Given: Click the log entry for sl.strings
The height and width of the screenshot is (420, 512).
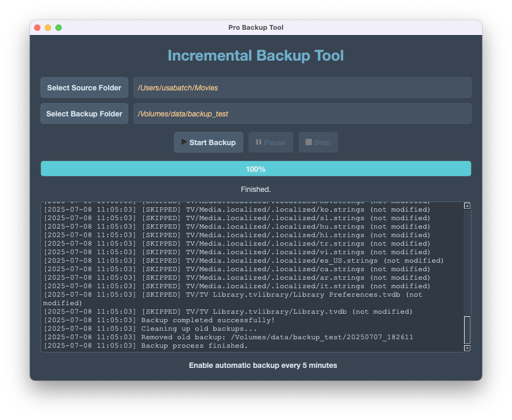Looking at the screenshot, I should coord(237,218).
